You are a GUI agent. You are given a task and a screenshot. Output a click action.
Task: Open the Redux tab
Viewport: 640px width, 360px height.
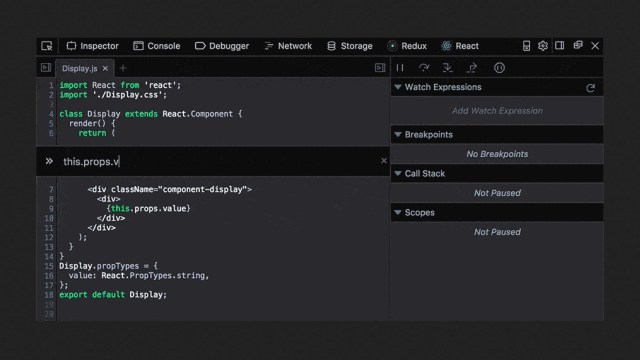(x=407, y=46)
